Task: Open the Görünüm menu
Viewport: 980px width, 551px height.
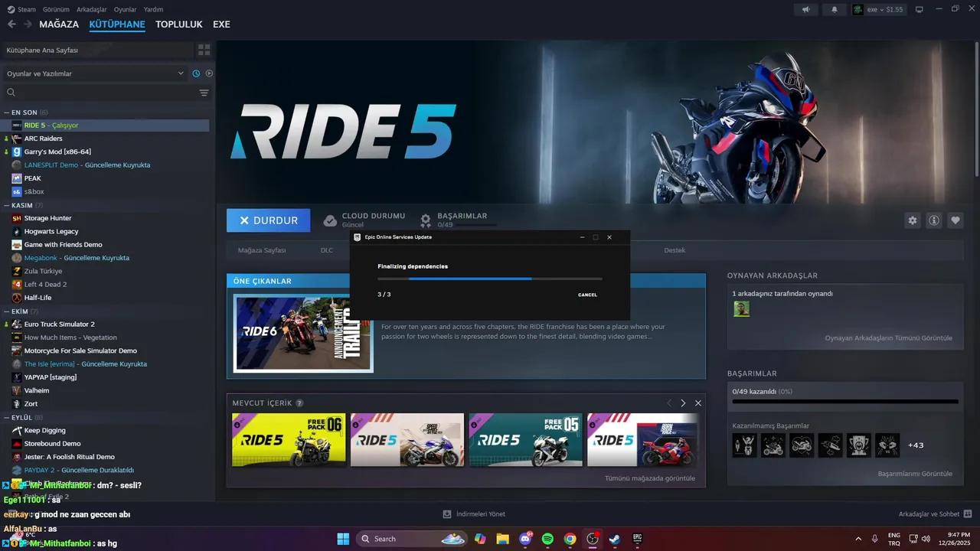Action: coord(56,9)
